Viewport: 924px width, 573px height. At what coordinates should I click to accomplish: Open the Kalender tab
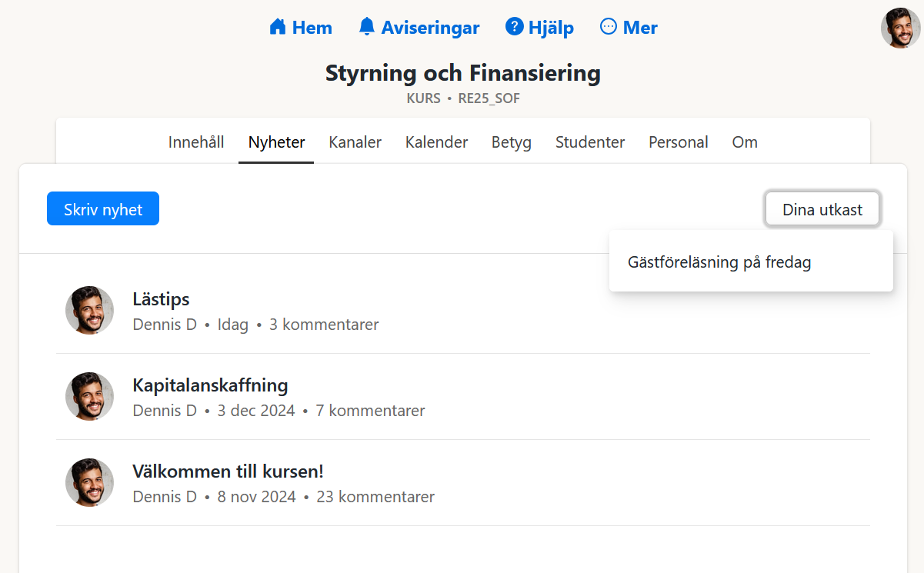click(436, 142)
